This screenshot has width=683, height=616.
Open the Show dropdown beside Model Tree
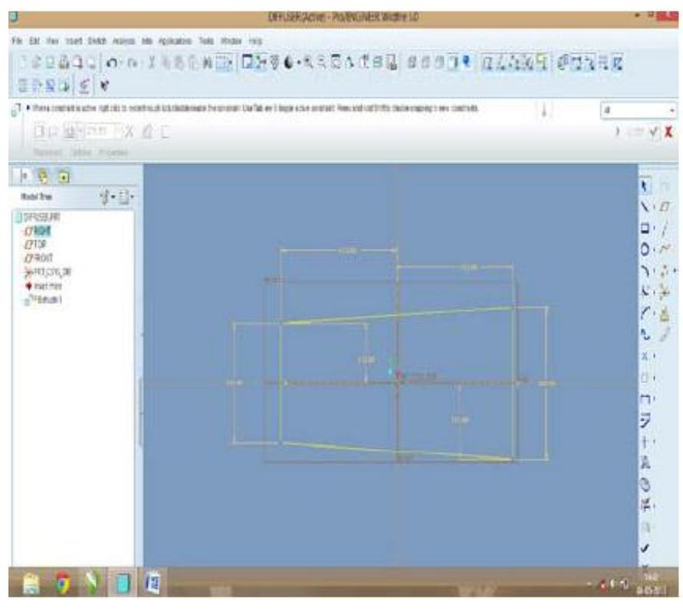(106, 197)
